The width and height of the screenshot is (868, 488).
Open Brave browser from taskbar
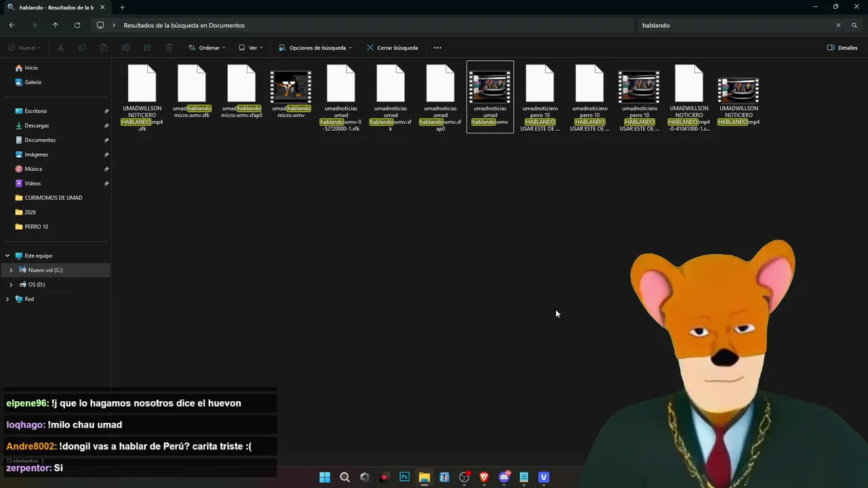point(484,477)
